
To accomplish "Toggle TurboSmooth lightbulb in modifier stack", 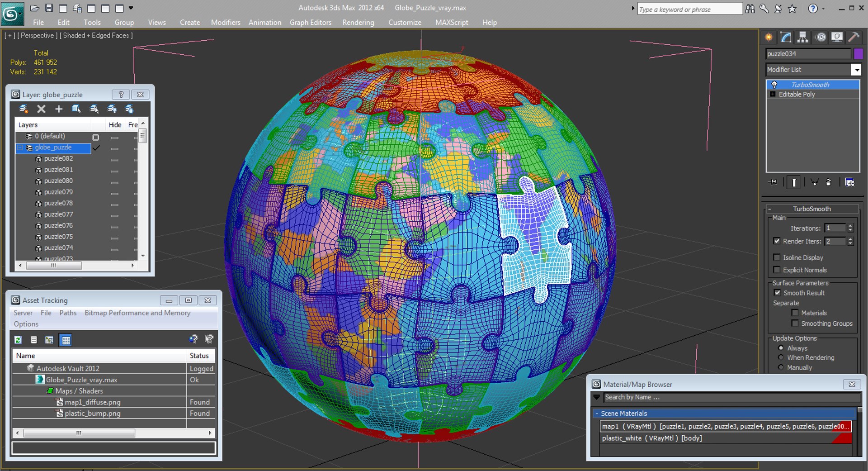I will (x=774, y=85).
